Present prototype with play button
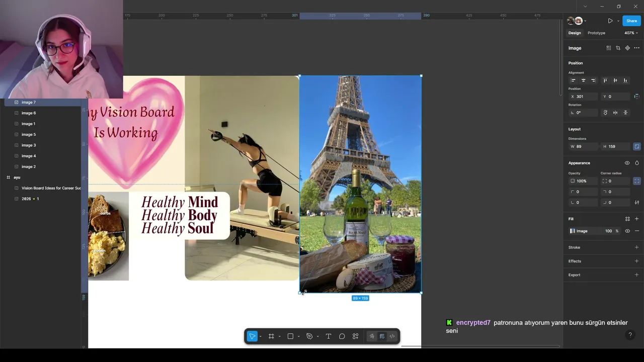Viewport: 644px width, 362px height. click(610, 21)
